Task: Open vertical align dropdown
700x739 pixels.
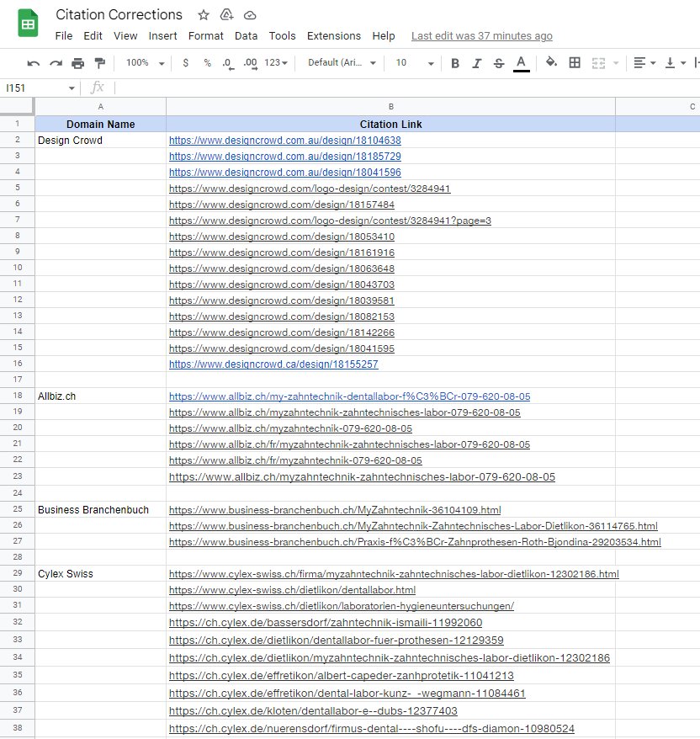Action: tap(675, 62)
